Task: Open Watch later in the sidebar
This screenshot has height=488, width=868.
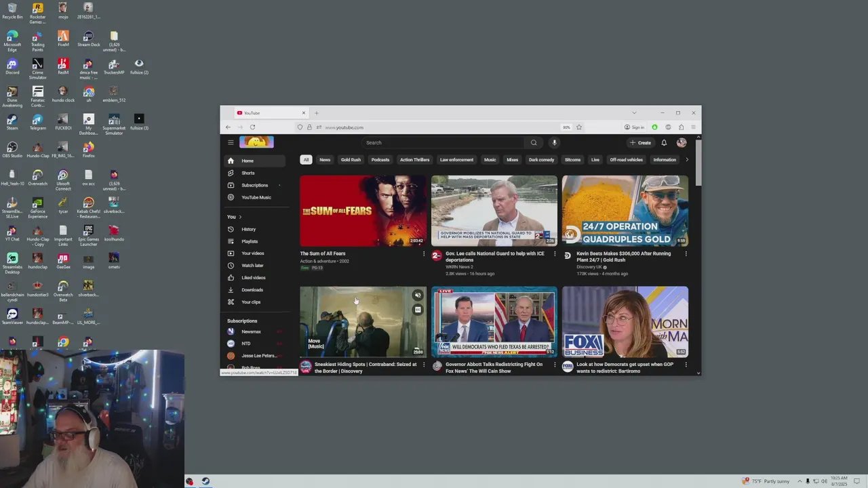Action: 255,266
